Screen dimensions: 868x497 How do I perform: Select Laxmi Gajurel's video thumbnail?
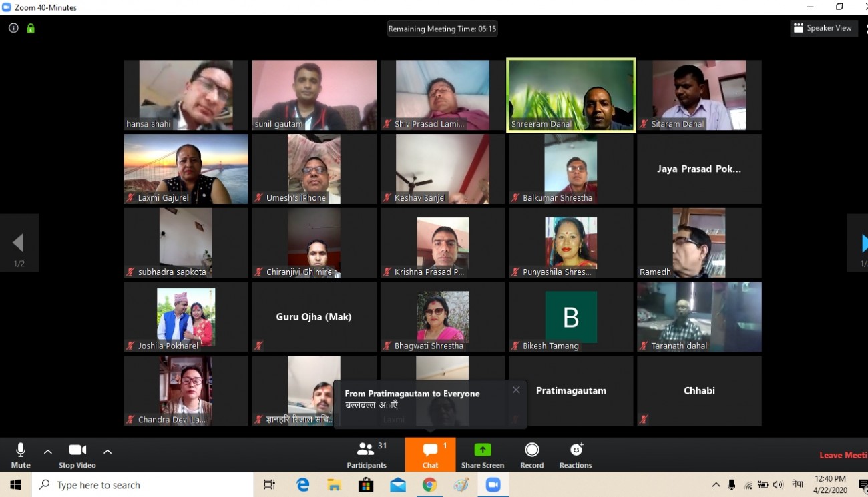(x=186, y=169)
